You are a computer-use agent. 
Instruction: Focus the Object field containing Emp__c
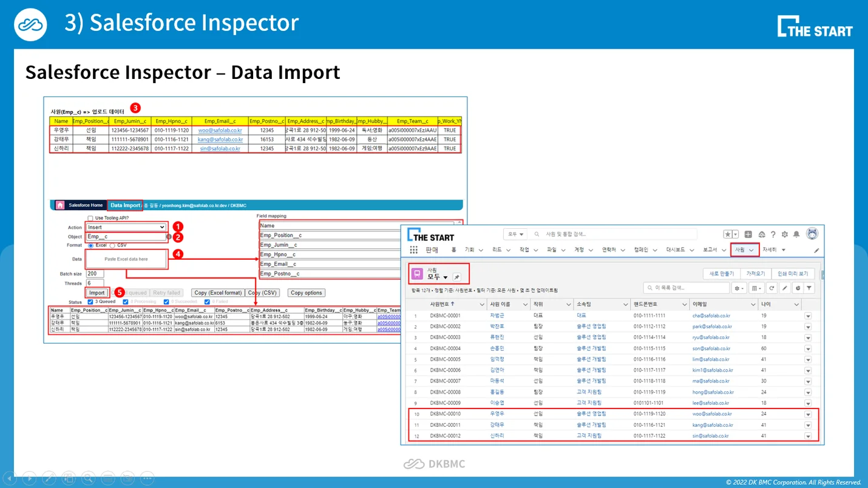pyautogui.click(x=126, y=237)
